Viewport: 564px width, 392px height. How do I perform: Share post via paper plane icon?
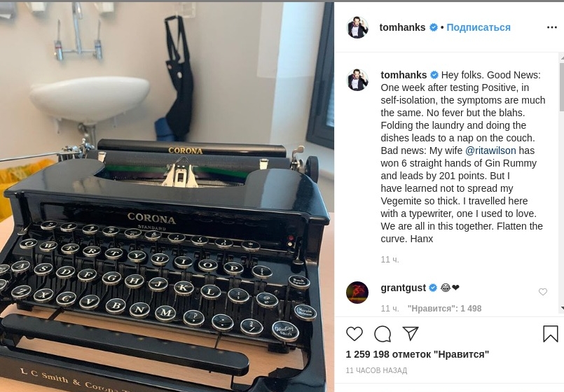[411, 333]
